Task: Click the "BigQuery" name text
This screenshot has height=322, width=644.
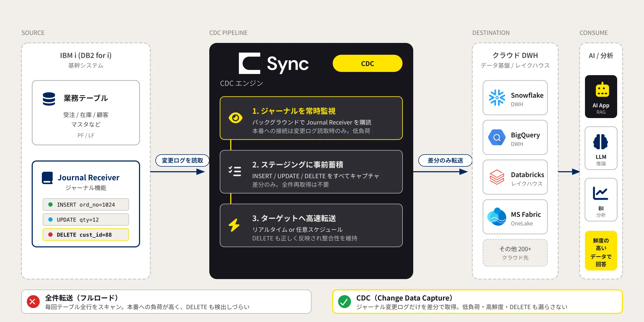Action: point(525,135)
